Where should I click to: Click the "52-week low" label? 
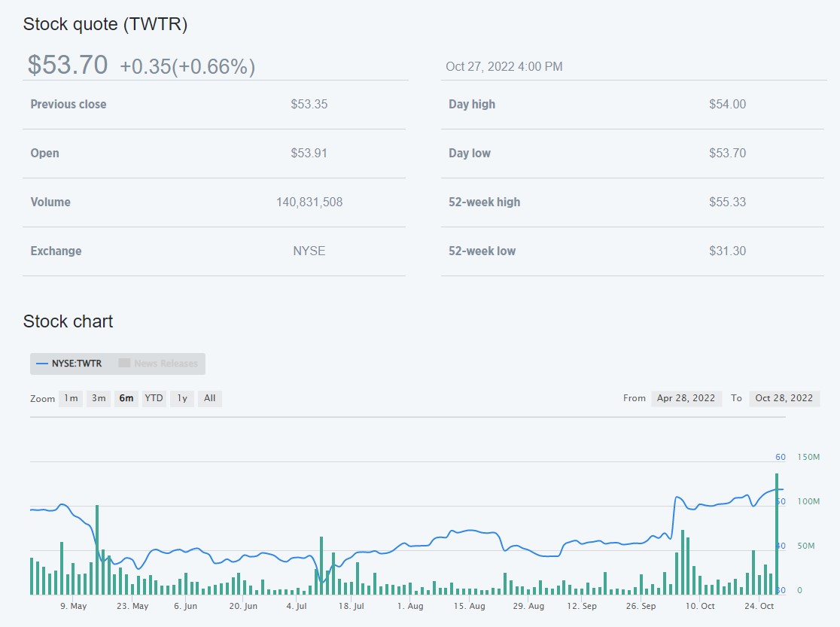coord(482,251)
